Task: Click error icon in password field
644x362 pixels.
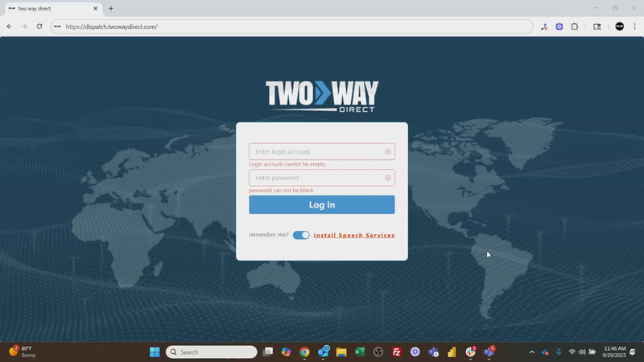Action: tap(387, 178)
